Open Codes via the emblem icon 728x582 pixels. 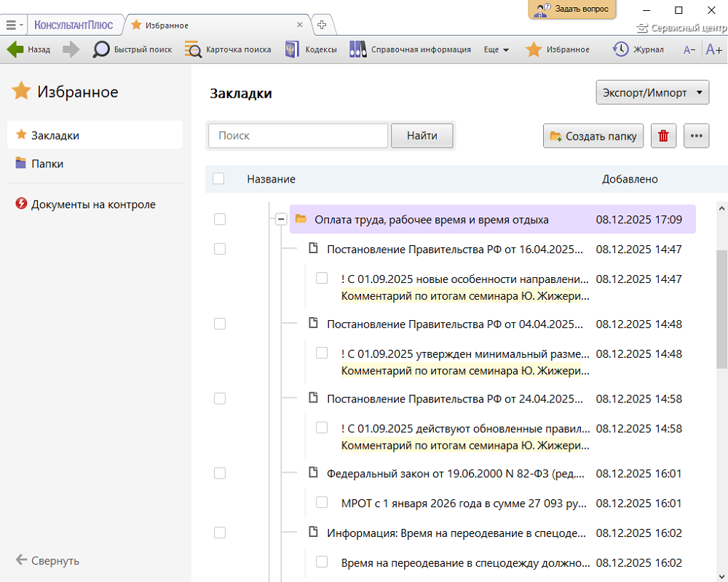point(291,49)
